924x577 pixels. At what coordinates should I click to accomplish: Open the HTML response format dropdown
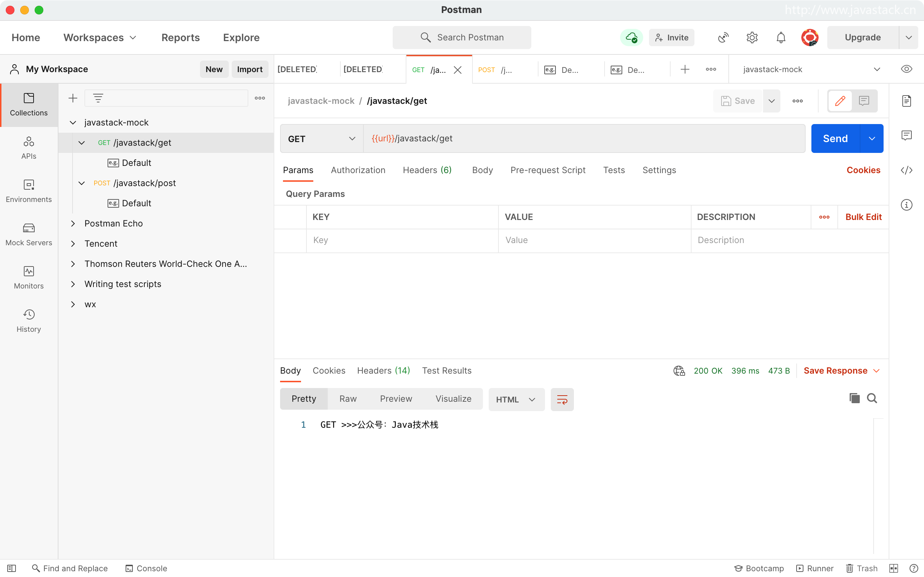tap(516, 400)
